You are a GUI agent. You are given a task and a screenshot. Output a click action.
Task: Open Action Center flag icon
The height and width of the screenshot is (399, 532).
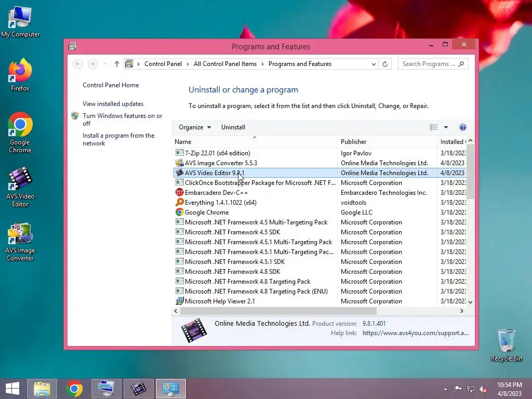(x=458, y=389)
